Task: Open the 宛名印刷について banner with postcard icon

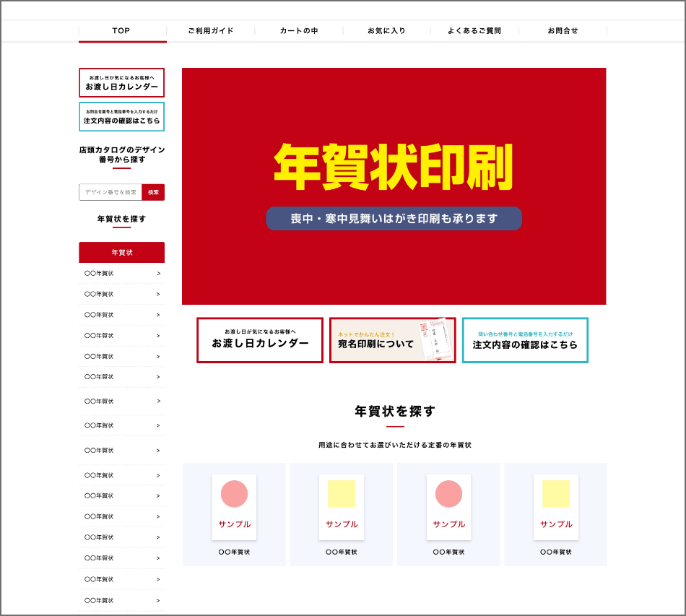Action: pyautogui.click(x=392, y=340)
